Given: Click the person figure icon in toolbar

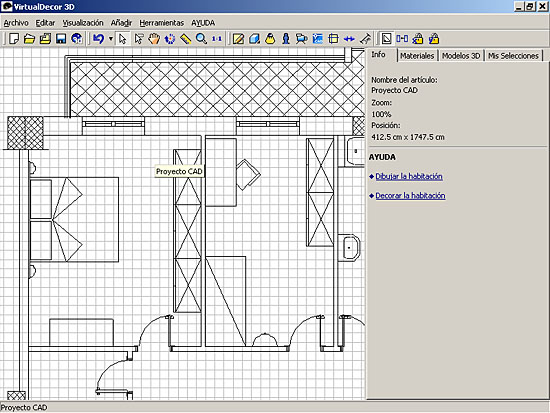Looking at the screenshot, I should pyautogui.click(x=286, y=39).
